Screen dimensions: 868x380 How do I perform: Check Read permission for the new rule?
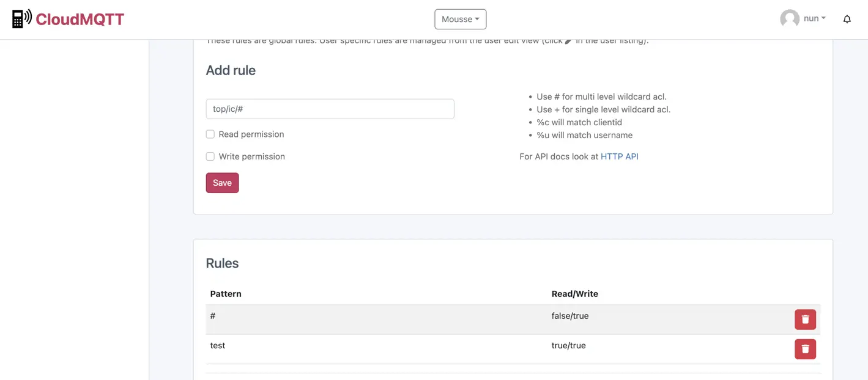click(210, 133)
